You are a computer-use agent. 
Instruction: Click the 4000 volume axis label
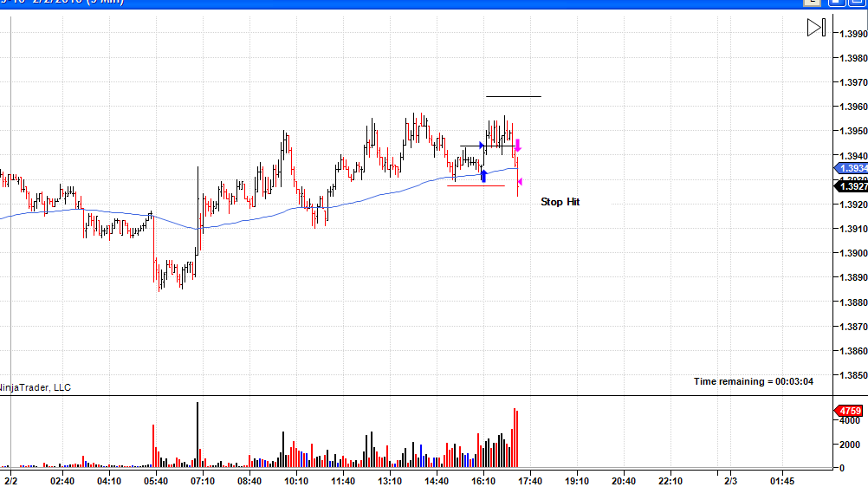click(850, 420)
